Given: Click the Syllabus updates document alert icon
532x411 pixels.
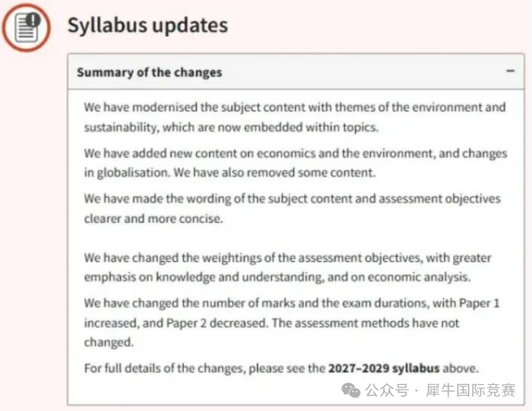Looking at the screenshot, I should pos(25,27).
